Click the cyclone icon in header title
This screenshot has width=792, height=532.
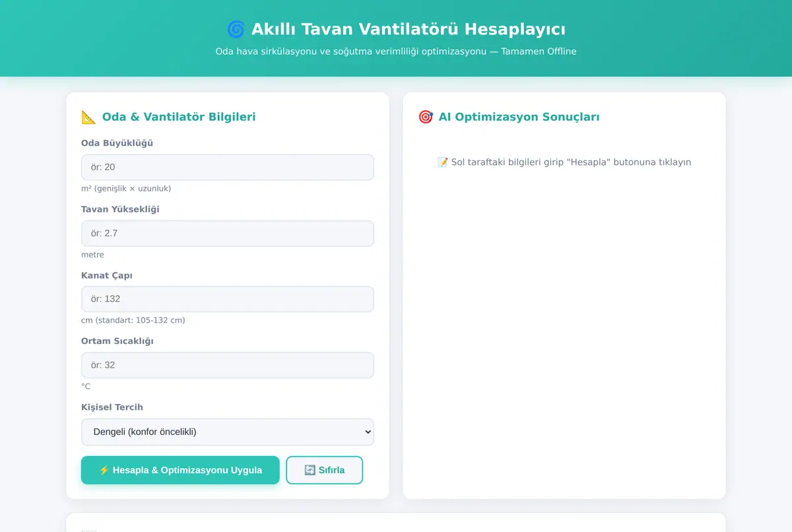pos(236,29)
